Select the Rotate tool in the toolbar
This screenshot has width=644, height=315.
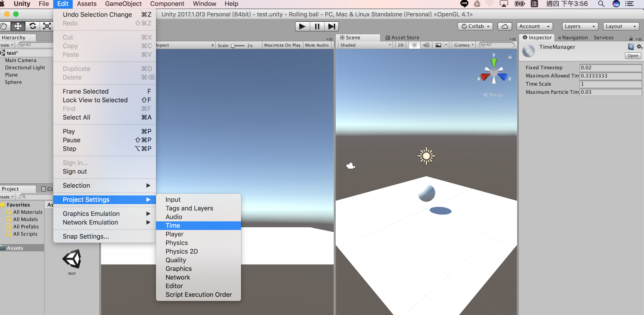pos(33,26)
